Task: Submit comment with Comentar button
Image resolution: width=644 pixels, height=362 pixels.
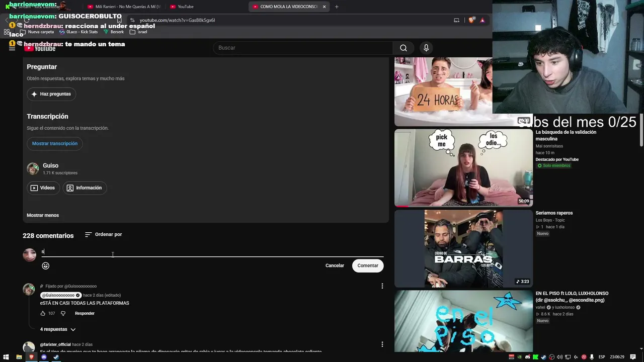Action: coord(368,265)
